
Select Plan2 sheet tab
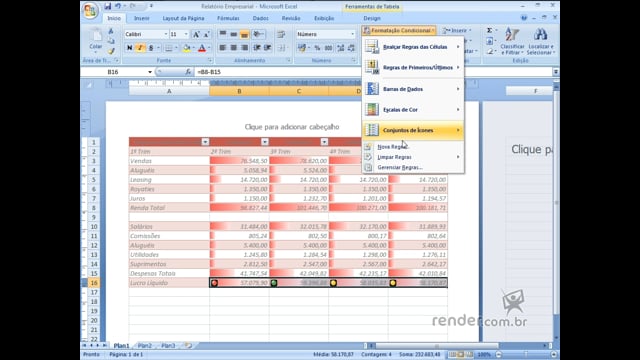tap(144, 345)
